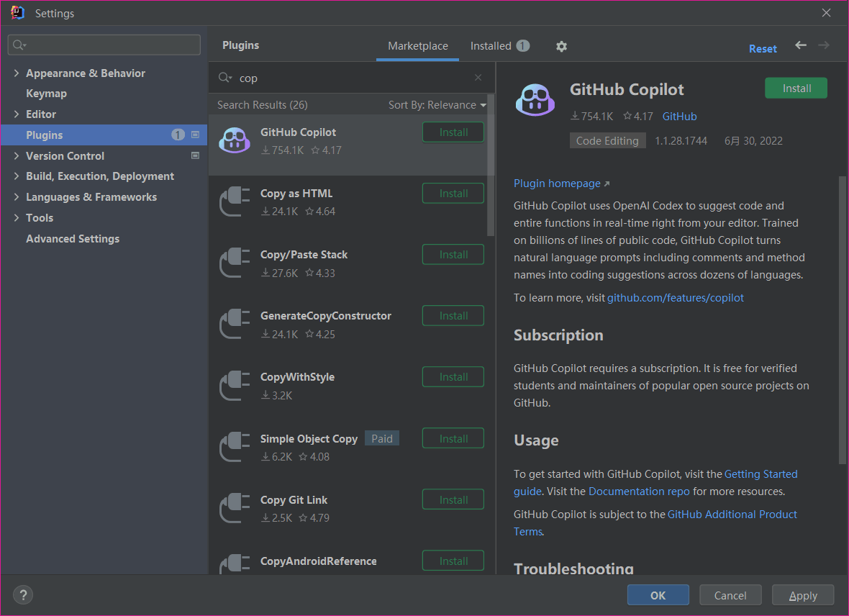Install the Copy Git Link plugin
The image size is (849, 616).
[x=453, y=500]
